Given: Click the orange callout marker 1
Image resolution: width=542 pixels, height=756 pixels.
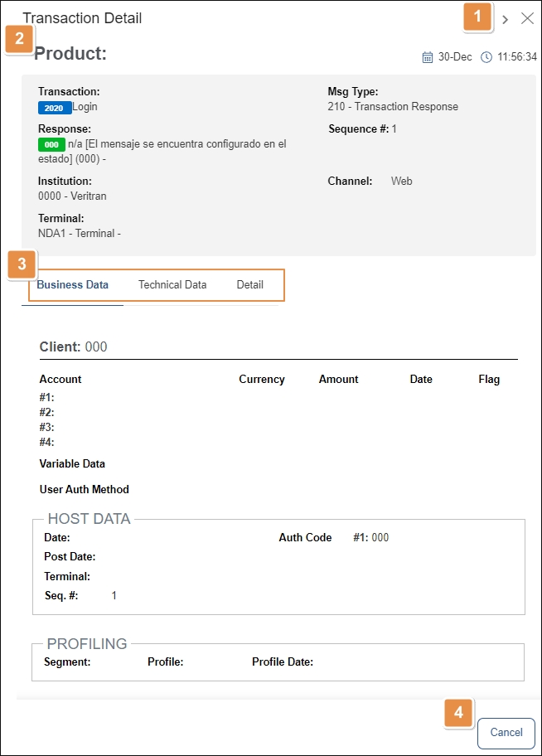Looking at the screenshot, I should coord(477,16).
